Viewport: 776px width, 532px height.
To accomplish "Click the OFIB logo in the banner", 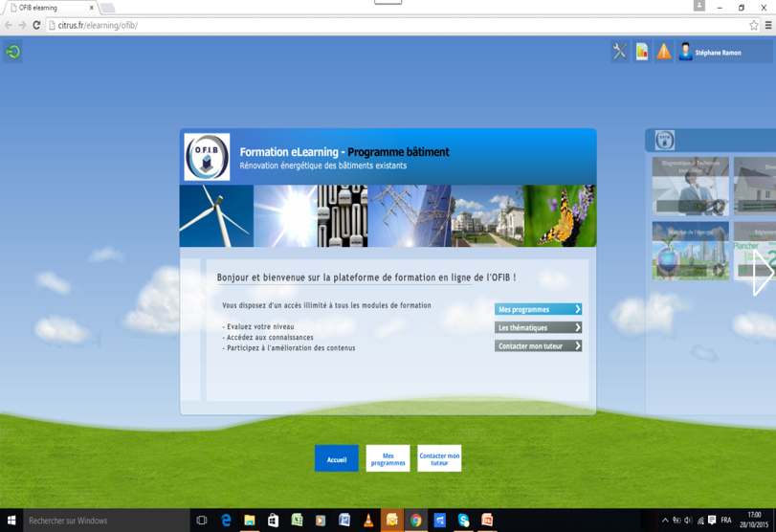I will (x=207, y=158).
